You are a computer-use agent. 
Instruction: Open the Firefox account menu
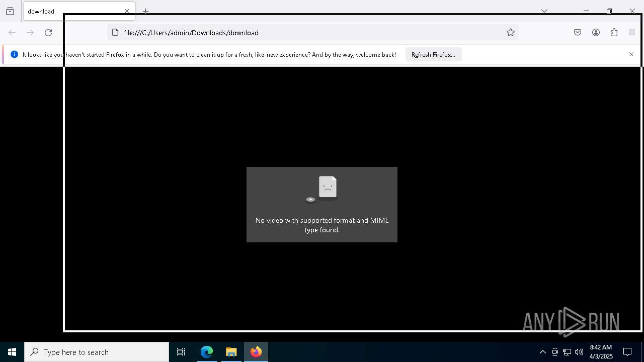596,33
